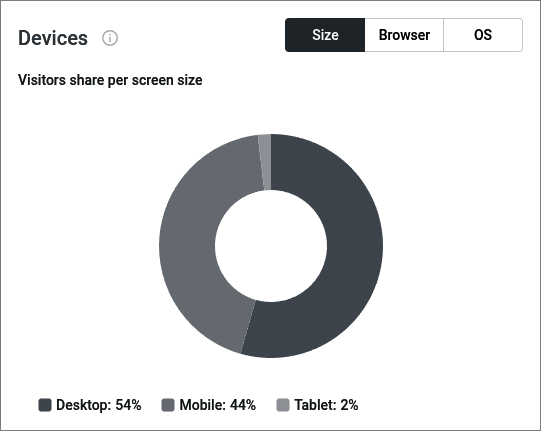The width and height of the screenshot is (541, 431).
Task: Toggle the Desktop legend color swatch
Action: 45,405
